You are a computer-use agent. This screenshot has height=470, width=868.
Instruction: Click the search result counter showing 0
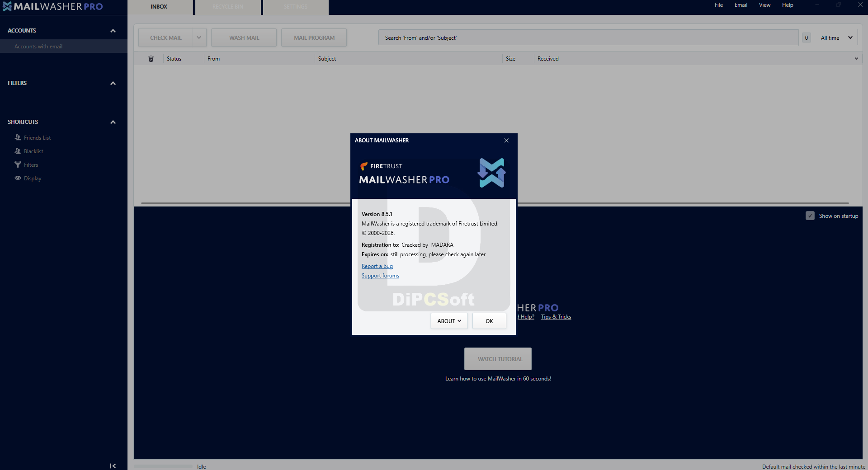pyautogui.click(x=807, y=38)
